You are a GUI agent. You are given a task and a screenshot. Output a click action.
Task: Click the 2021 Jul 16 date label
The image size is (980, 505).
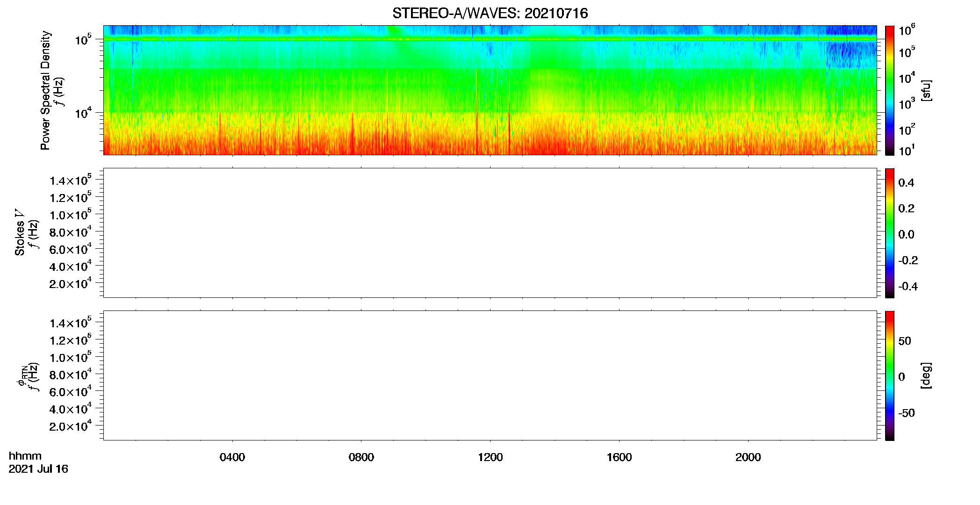pyautogui.click(x=38, y=469)
